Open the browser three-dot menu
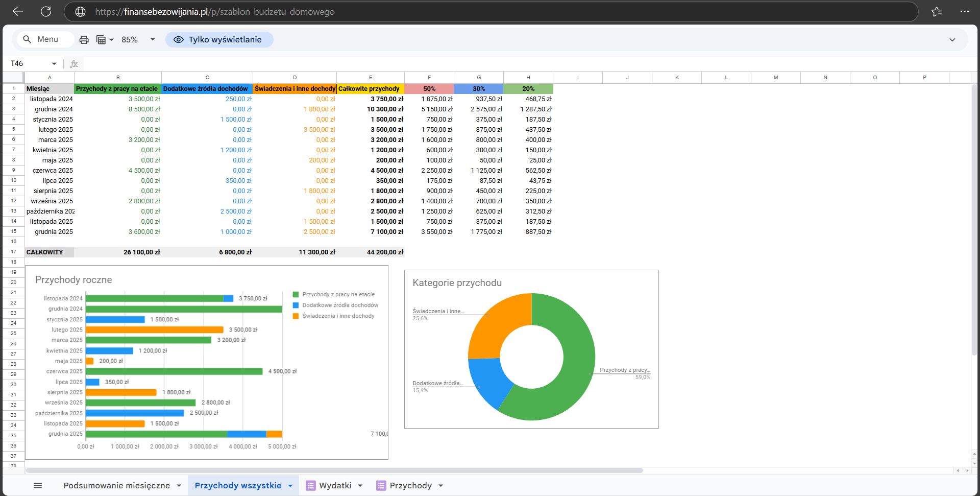980x496 pixels. tap(964, 11)
